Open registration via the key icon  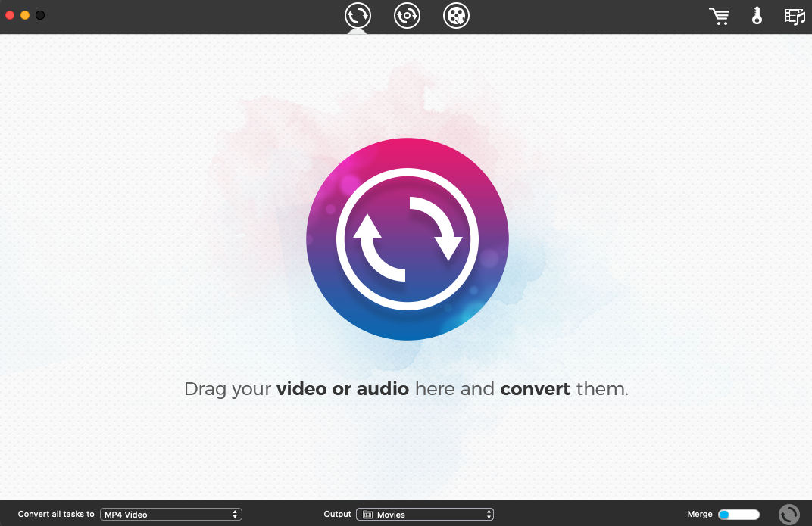[757, 16]
